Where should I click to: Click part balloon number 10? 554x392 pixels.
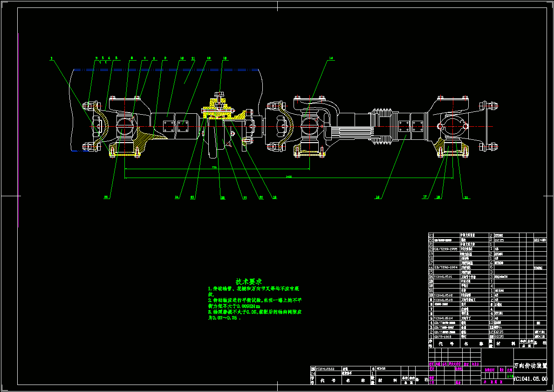(x=182, y=58)
